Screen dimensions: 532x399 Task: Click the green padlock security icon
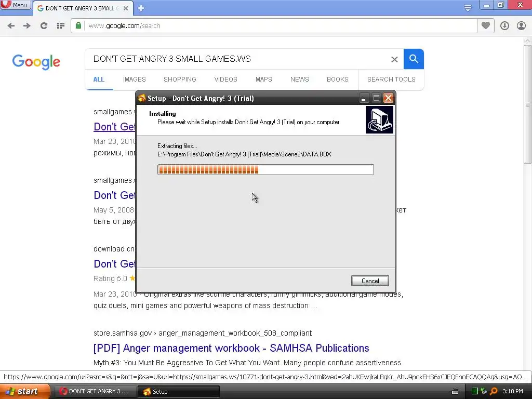coord(78,25)
